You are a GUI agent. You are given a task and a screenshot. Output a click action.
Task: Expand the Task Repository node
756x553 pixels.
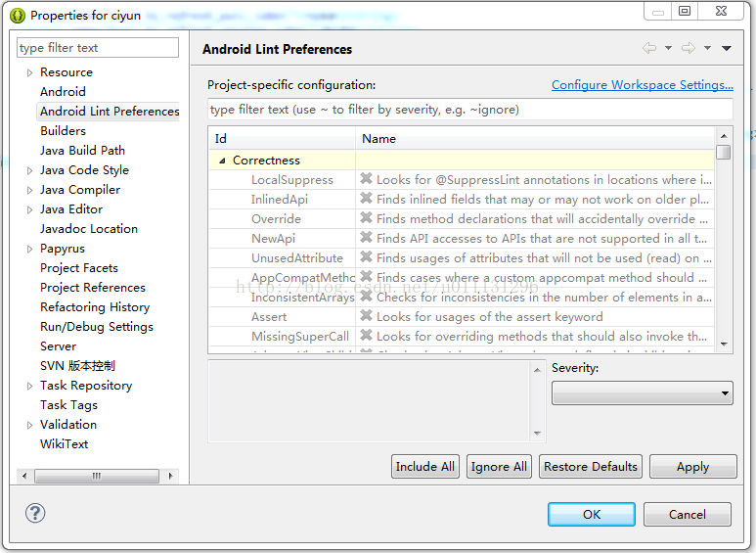tap(30, 386)
